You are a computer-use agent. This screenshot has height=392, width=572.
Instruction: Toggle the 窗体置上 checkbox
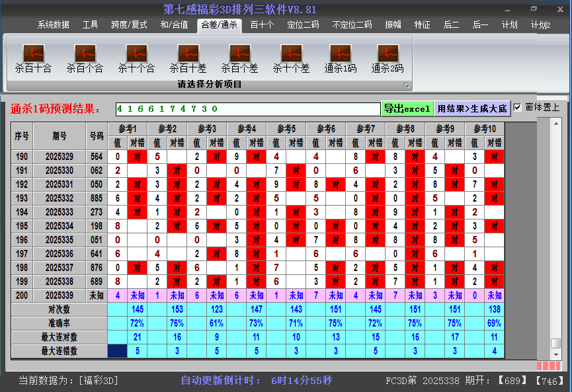pos(518,108)
